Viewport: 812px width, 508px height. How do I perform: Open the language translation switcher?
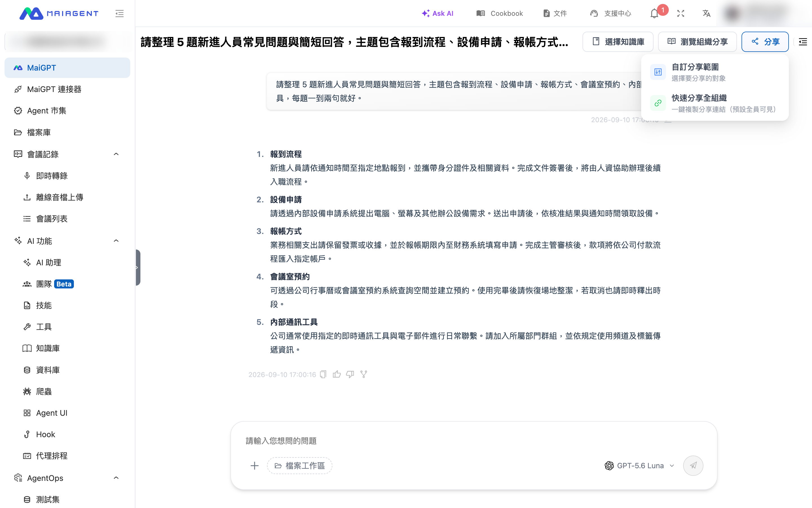pyautogui.click(x=706, y=14)
